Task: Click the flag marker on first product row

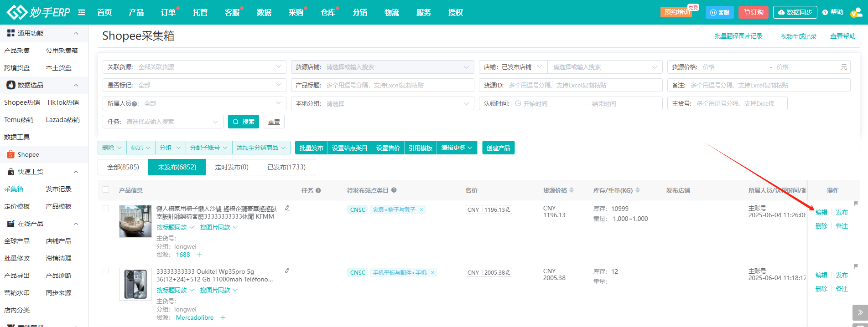Action: (x=856, y=204)
